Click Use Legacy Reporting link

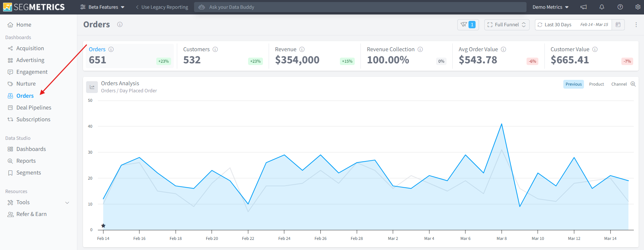coord(162,7)
